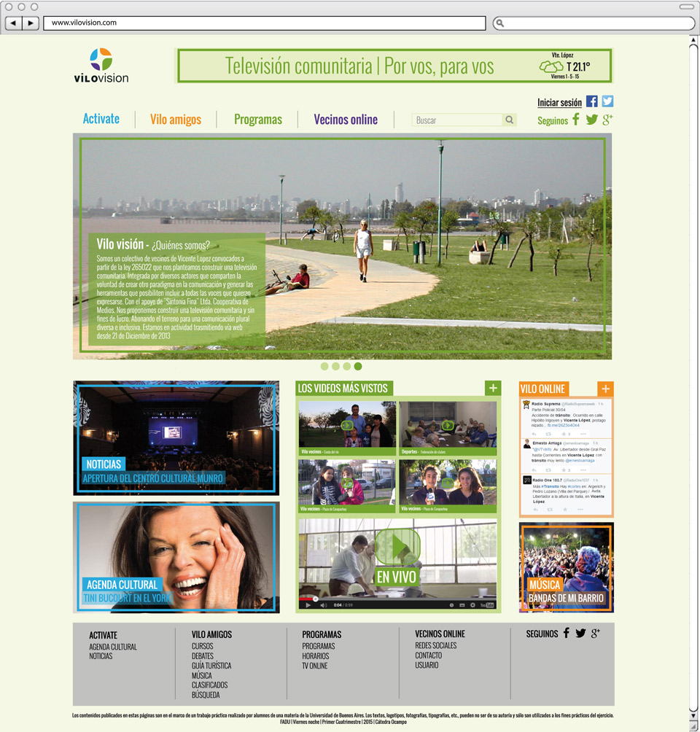Open the Vecinos online menu item
The height and width of the screenshot is (732, 700).
click(x=346, y=120)
